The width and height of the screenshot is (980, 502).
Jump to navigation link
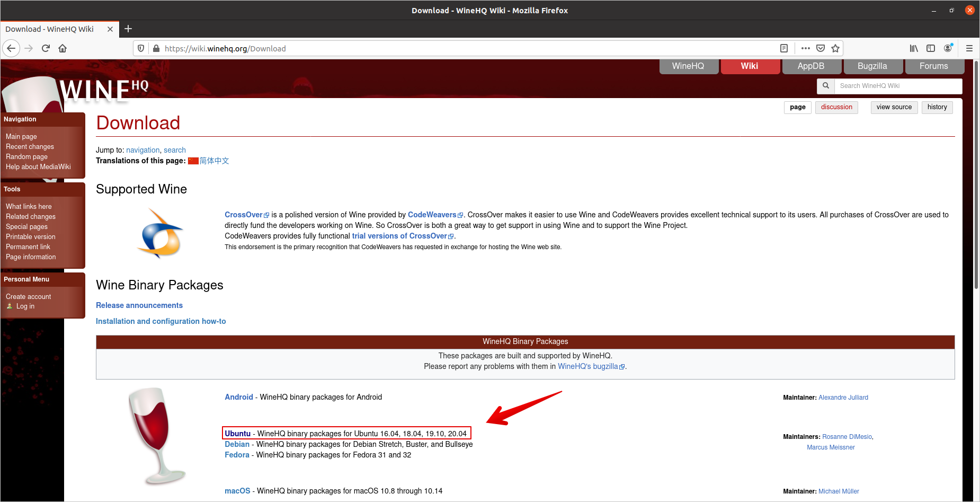pos(143,150)
